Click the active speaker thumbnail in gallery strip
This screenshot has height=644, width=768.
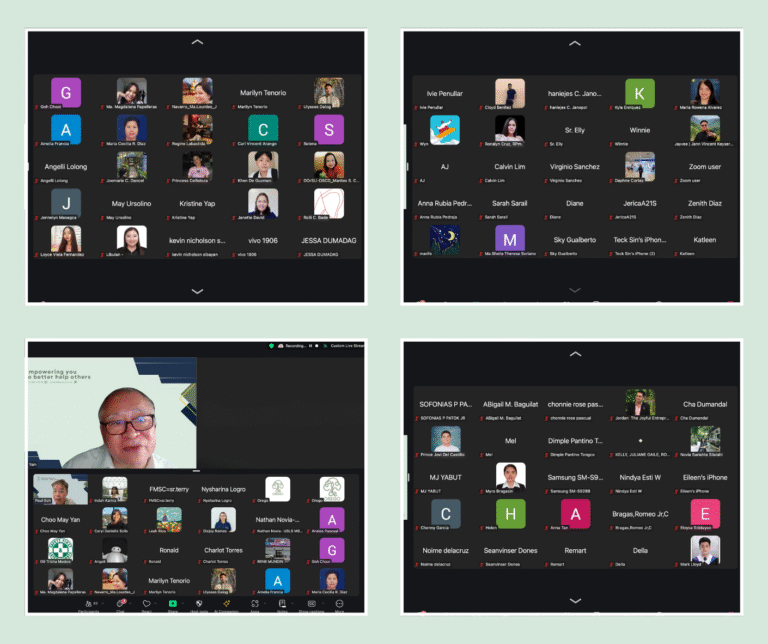pos(61,489)
